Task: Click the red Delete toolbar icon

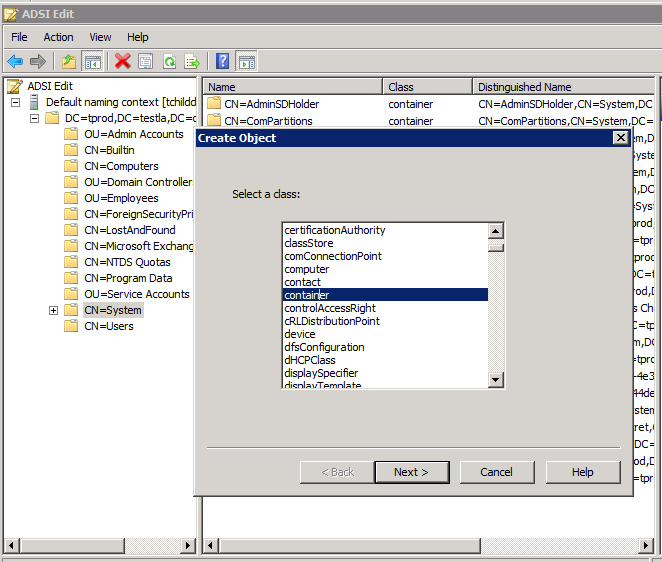Action: coord(123,62)
